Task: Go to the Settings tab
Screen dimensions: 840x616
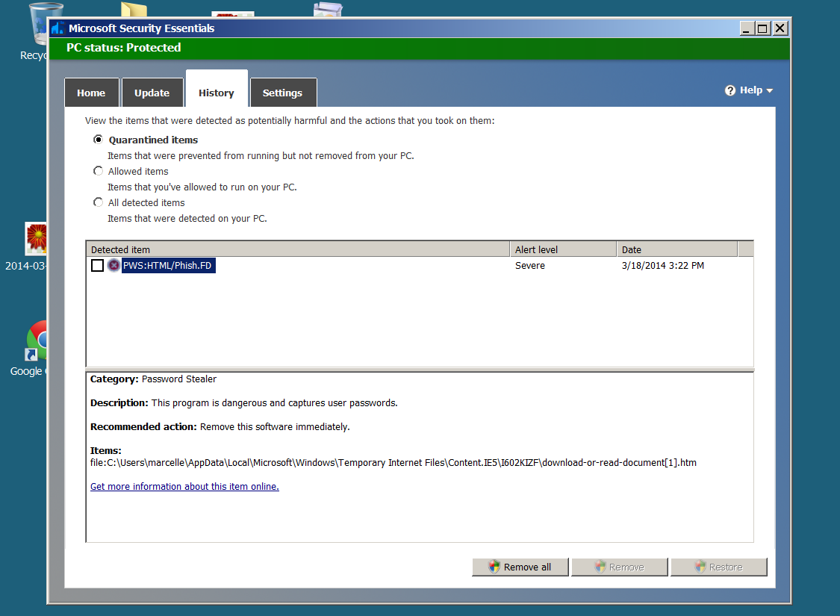Action: tap(283, 93)
